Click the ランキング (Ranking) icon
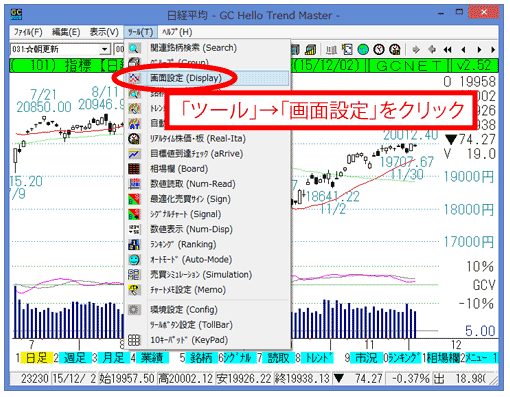The image size is (510, 397). click(x=134, y=245)
